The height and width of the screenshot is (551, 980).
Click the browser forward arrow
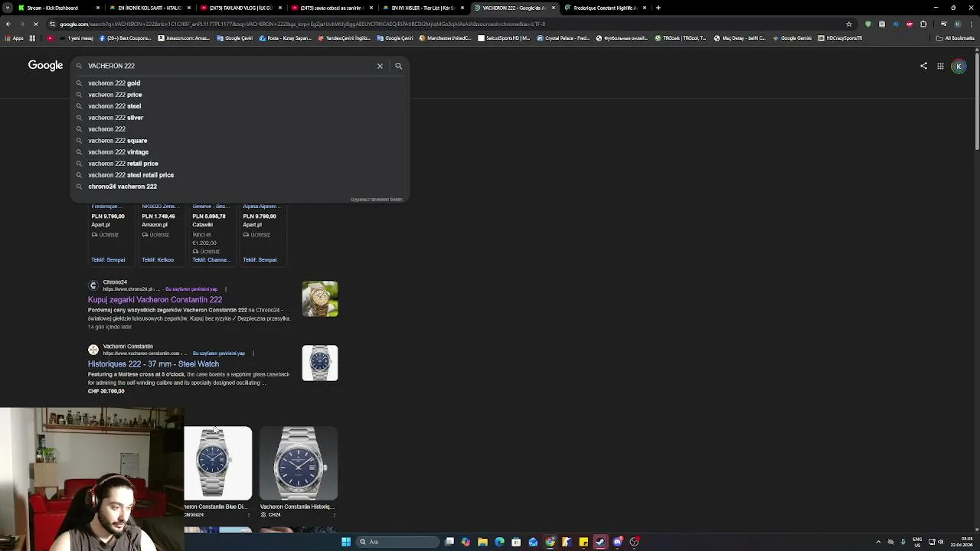[x=21, y=24]
